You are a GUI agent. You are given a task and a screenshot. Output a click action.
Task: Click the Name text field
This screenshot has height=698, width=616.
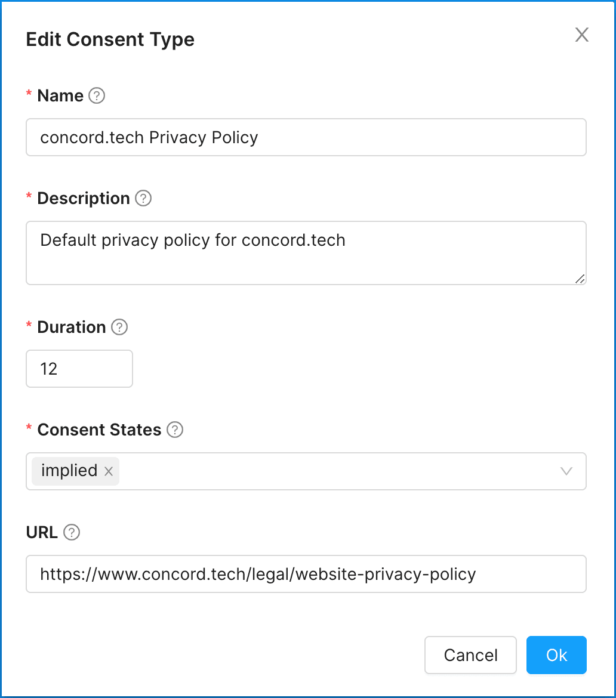click(306, 138)
